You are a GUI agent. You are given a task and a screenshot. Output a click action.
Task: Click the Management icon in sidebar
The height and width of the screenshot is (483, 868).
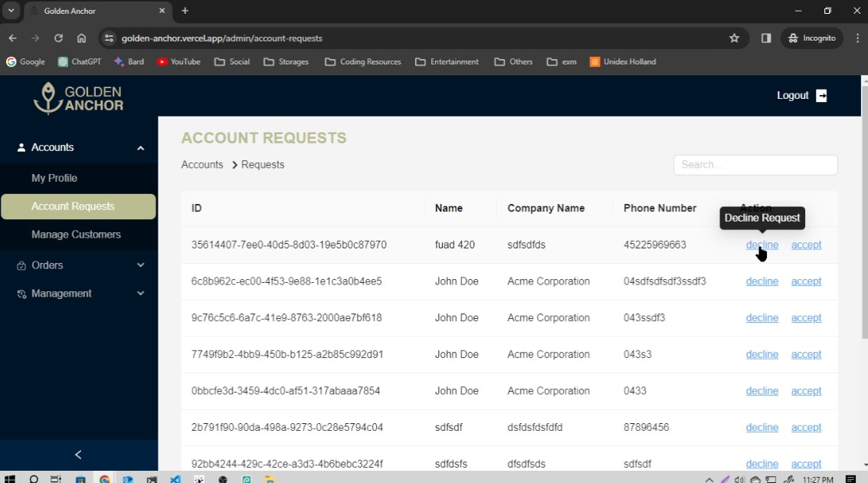21,294
